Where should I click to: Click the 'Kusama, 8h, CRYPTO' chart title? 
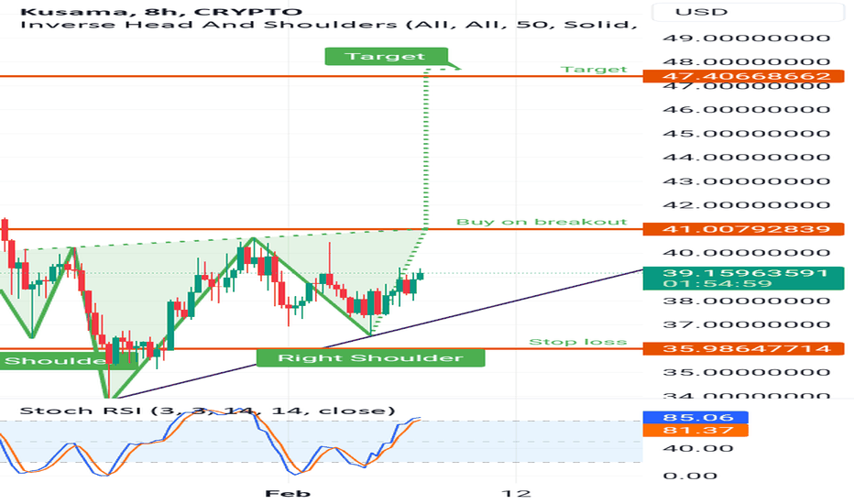tap(160, 11)
